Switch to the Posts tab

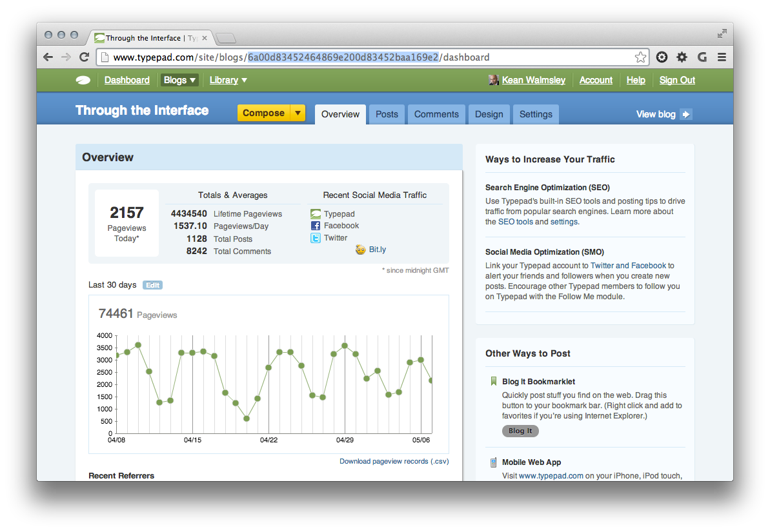[x=387, y=114]
